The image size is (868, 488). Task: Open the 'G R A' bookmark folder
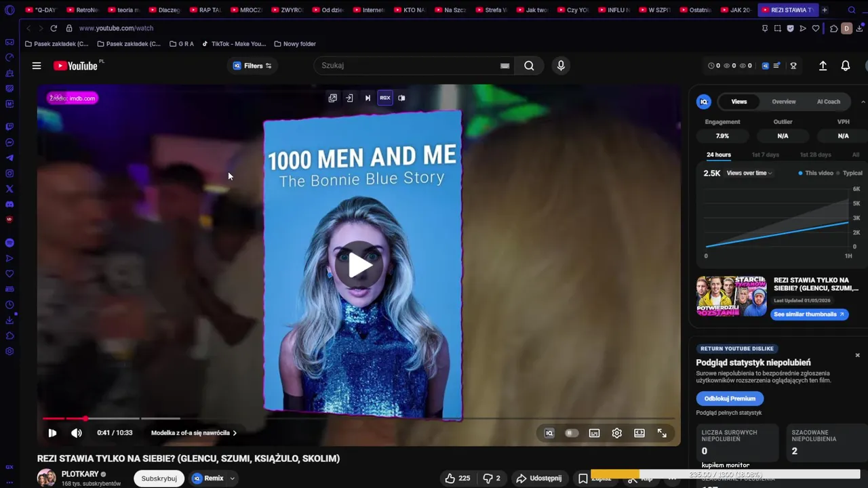tap(182, 44)
